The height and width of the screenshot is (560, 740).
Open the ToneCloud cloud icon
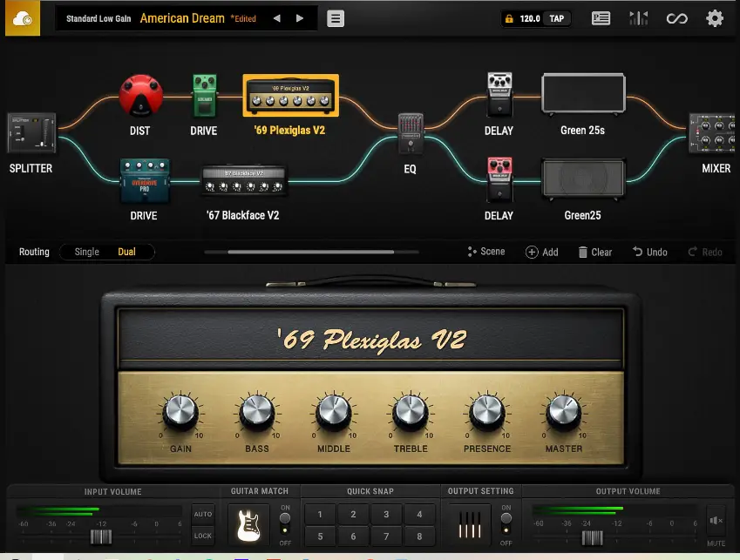[x=23, y=18]
